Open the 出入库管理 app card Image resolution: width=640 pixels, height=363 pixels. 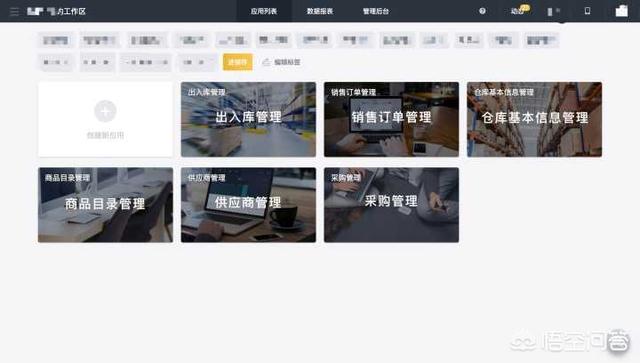248,119
